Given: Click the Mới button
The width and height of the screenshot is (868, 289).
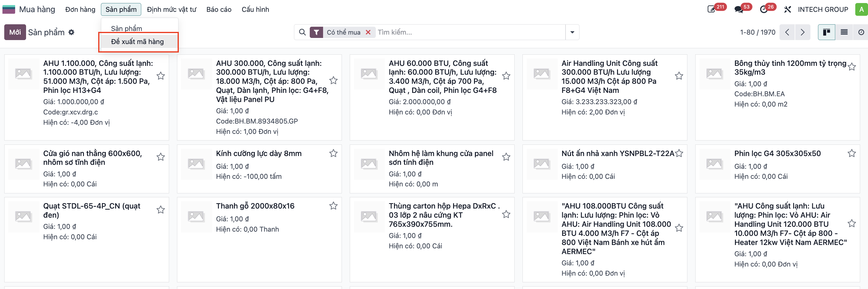Looking at the screenshot, I should click(15, 32).
